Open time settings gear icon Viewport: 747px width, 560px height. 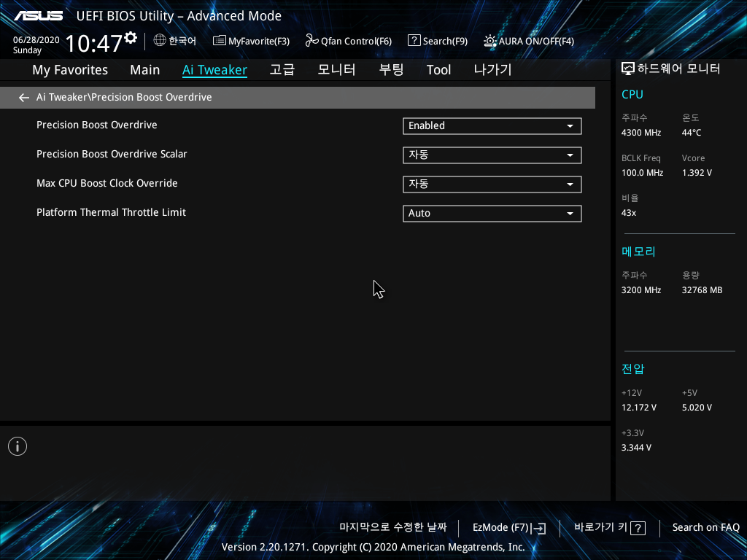click(131, 38)
